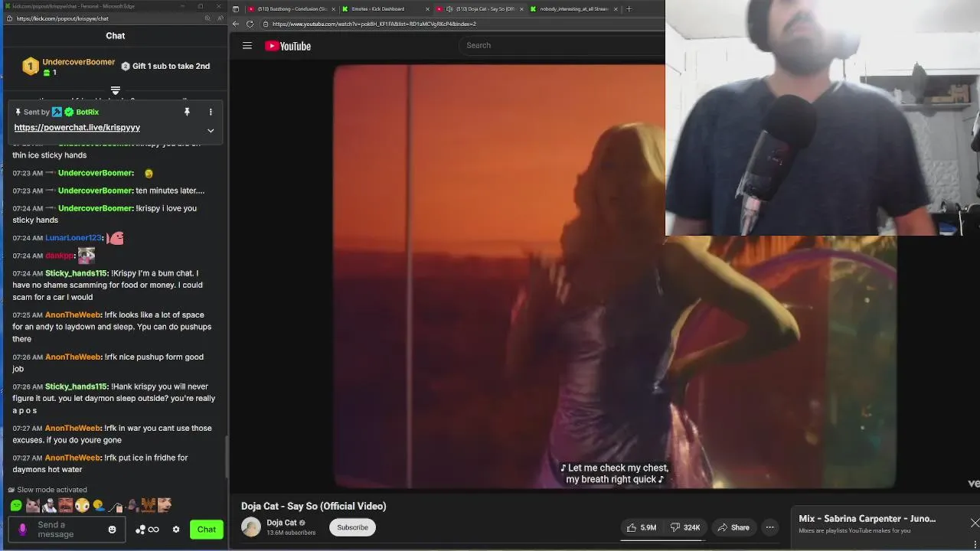This screenshot has height=551, width=980.
Task: Mute the Doja Cat tab audio icon
Action: click(x=449, y=9)
